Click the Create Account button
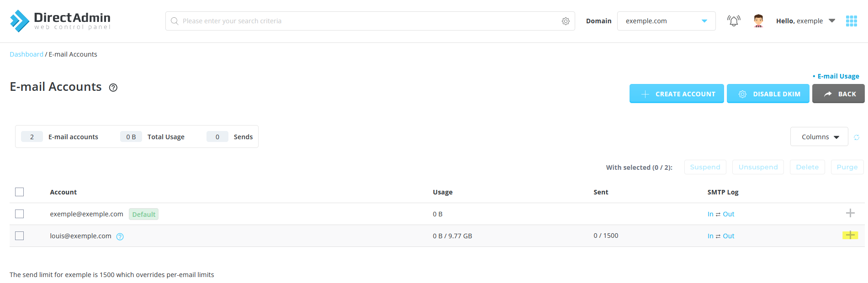The image size is (868, 283). point(677,94)
